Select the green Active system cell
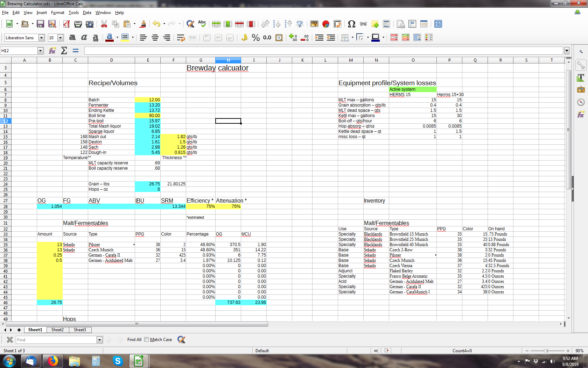This screenshot has width=588, height=368. [x=413, y=89]
